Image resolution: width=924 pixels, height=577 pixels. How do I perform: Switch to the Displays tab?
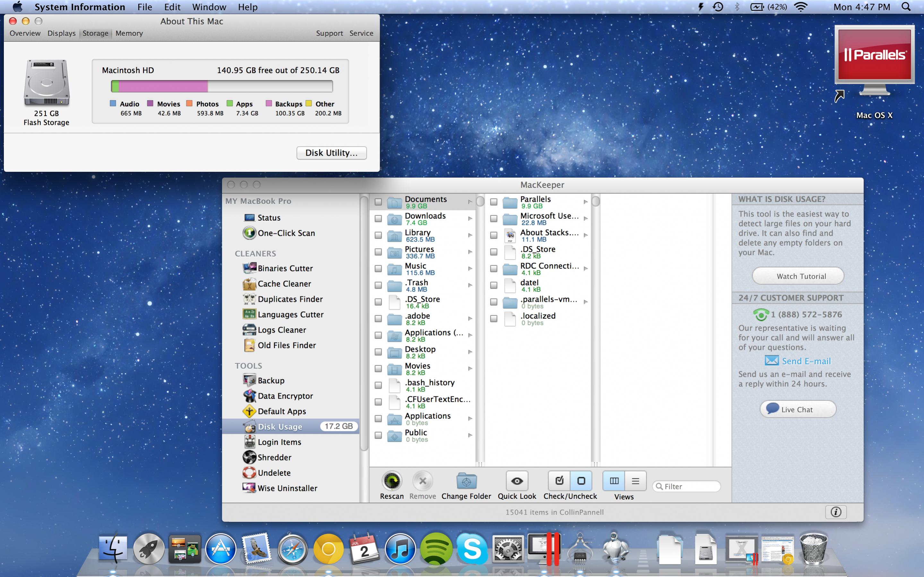(x=62, y=33)
